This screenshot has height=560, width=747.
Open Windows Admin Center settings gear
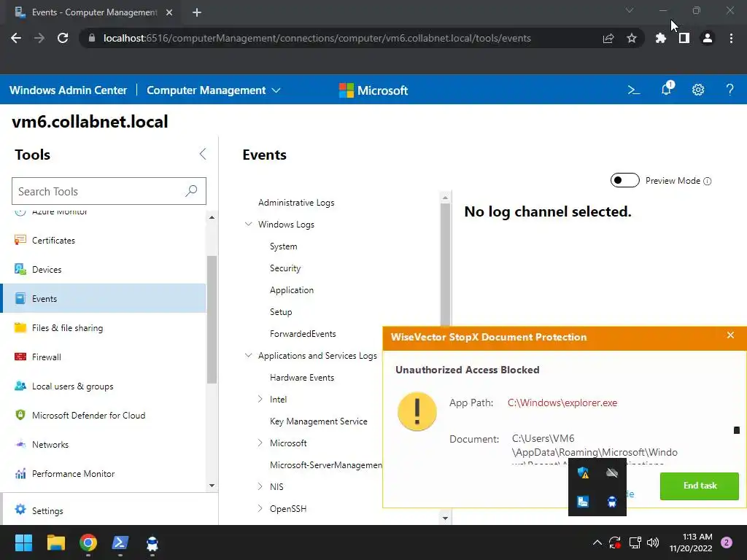point(698,90)
